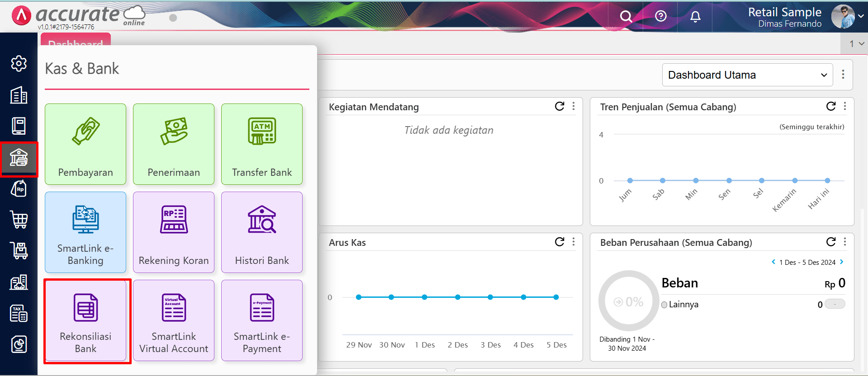Go to next Beban date range
The width and height of the screenshot is (868, 376).
pyautogui.click(x=841, y=262)
